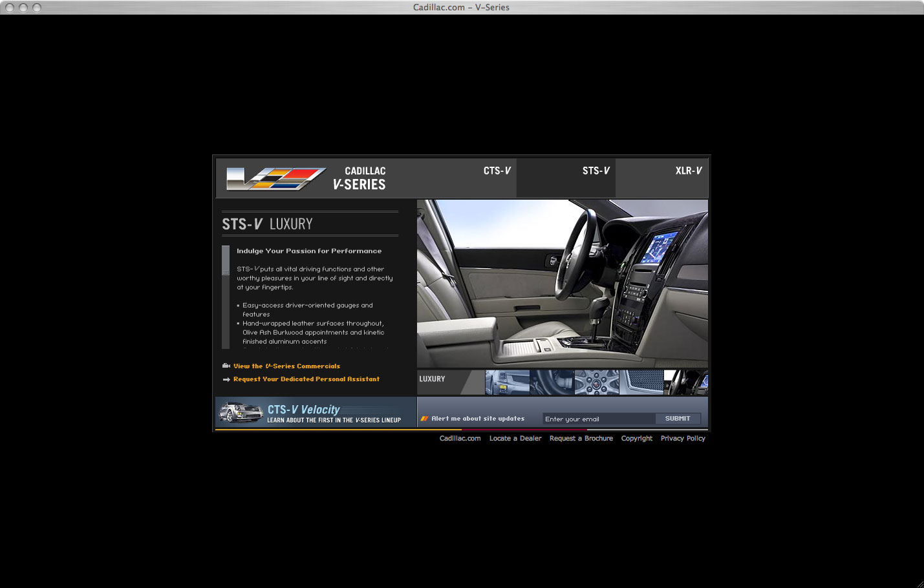924x588 pixels.
Task: Click the window zoom button in title bar
Action: [x=37, y=8]
